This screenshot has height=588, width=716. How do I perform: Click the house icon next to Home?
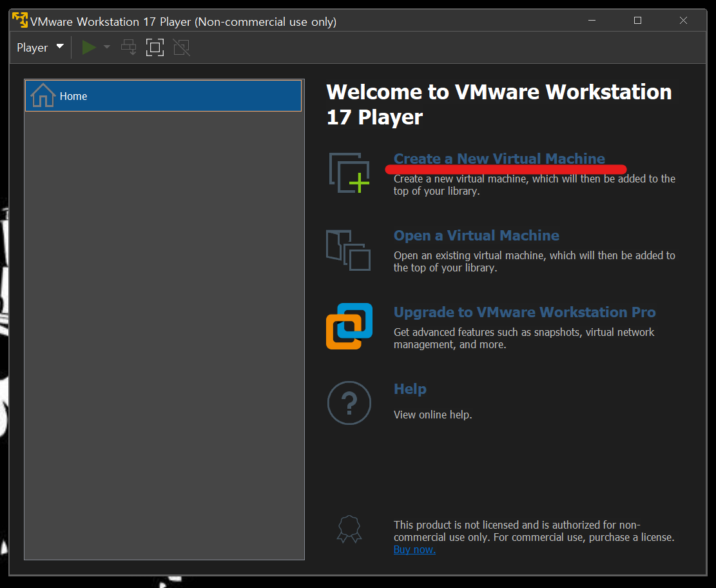[x=43, y=95]
